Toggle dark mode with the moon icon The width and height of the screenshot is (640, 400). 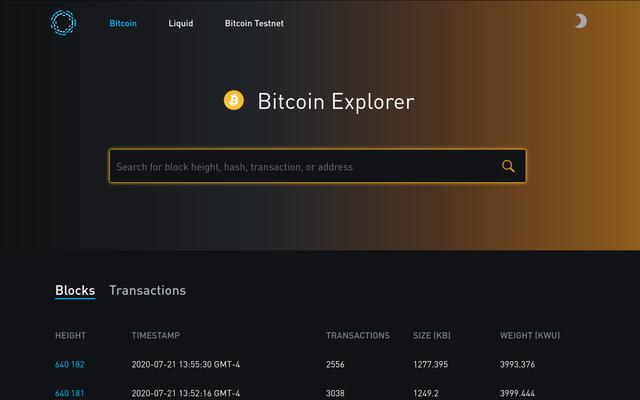(580, 21)
